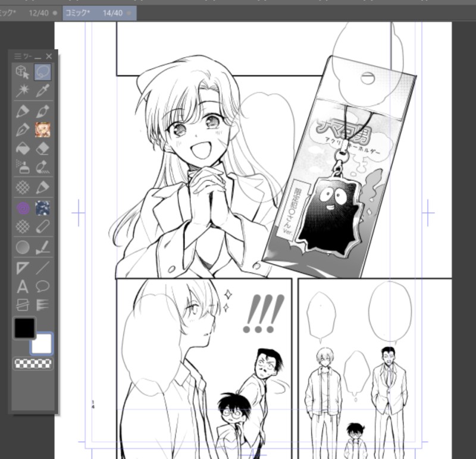The width and height of the screenshot is (476, 459).
Task: Switch to the コミック 14/40 tab
Action: pyautogui.click(x=99, y=13)
